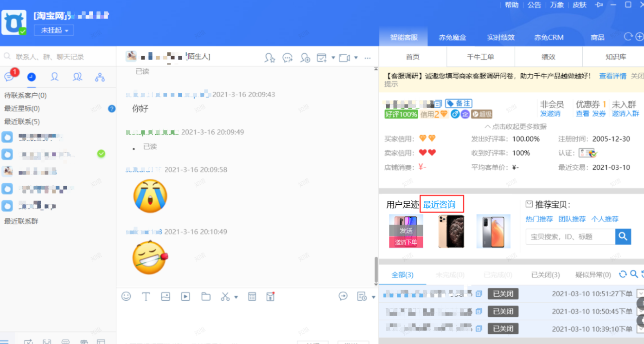Select the font format T icon
Screen dimensions: 644x344
(x=146, y=297)
